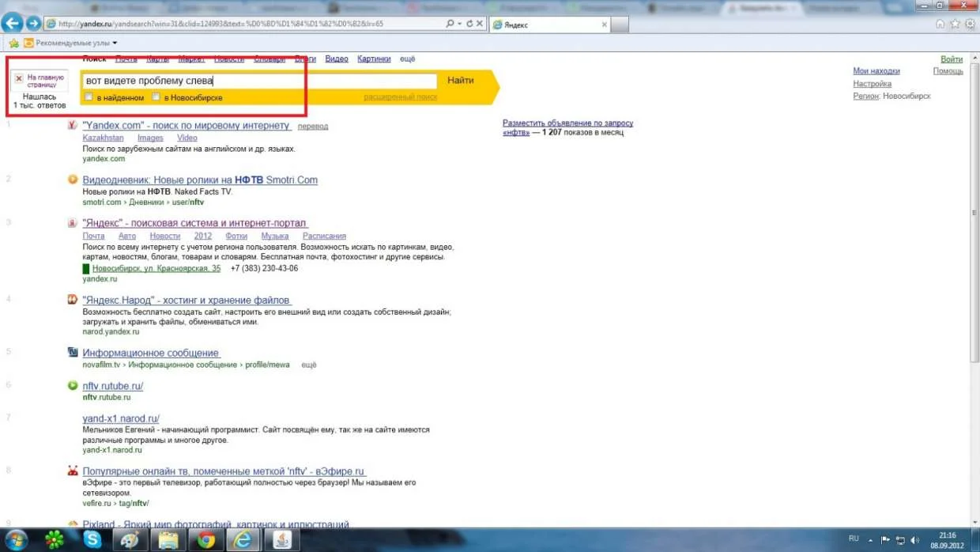Open the browser Home icon
The height and width of the screenshot is (552, 980).
(x=940, y=24)
